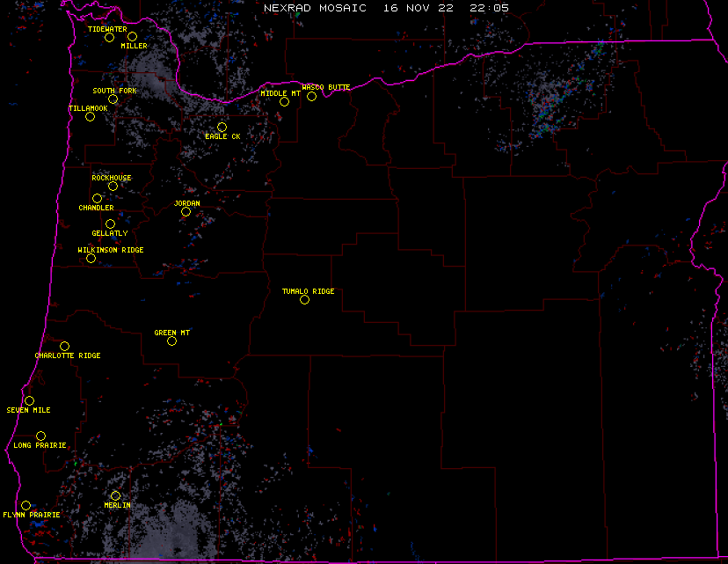Click the Wasco Butte station circle

[311, 96]
